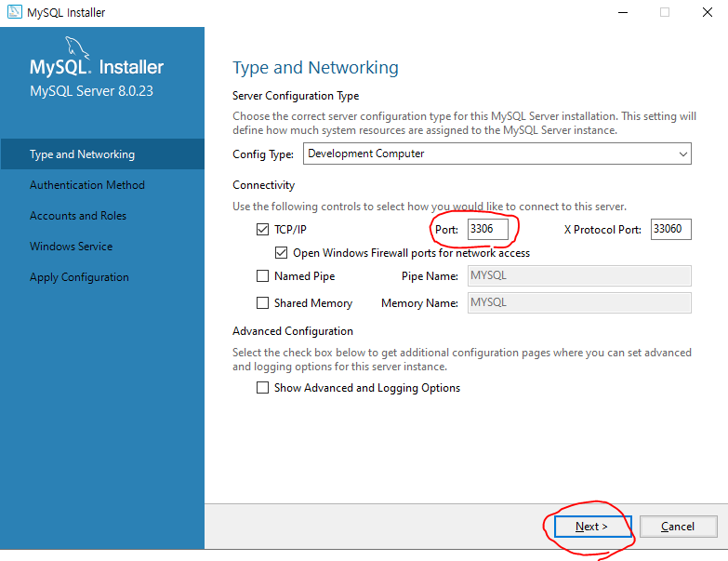The height and width of the screenshot is (561, 728).
Task: Focus the X Protocol Port field
Action: click(x=671, y=229)
